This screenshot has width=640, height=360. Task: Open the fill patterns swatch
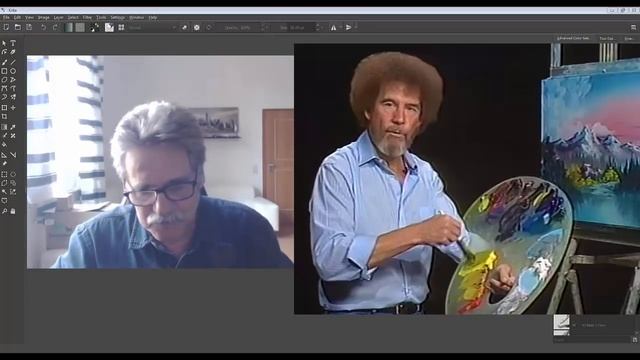(80, 27)
